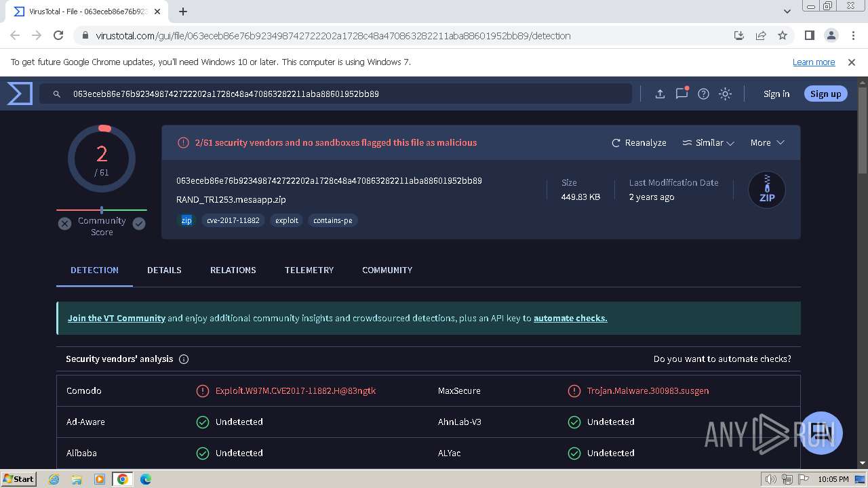Click the automate checks link

[x=570, y=318]
